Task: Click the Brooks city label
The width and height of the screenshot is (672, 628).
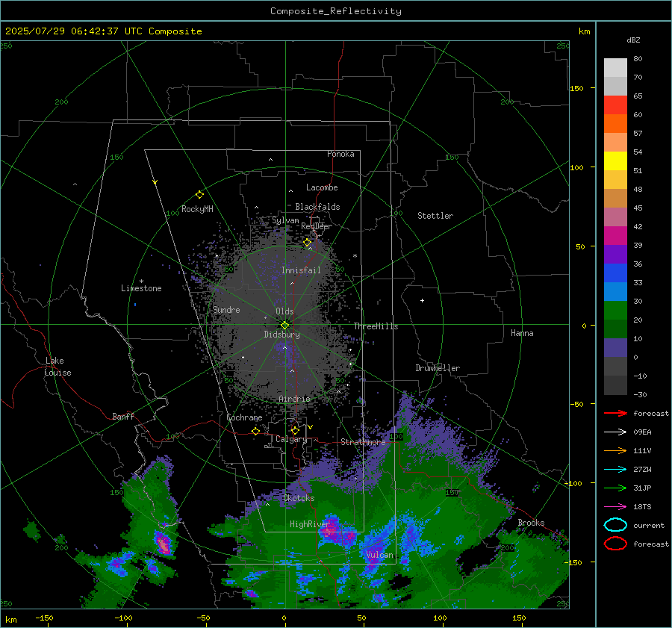Action: pos(531,523)
